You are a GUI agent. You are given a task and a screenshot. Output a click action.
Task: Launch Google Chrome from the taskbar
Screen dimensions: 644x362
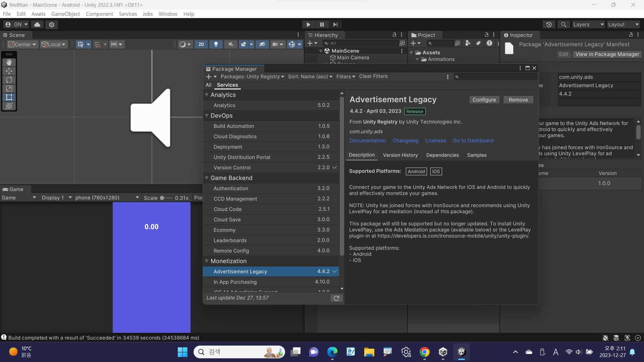tap(424, 352)
